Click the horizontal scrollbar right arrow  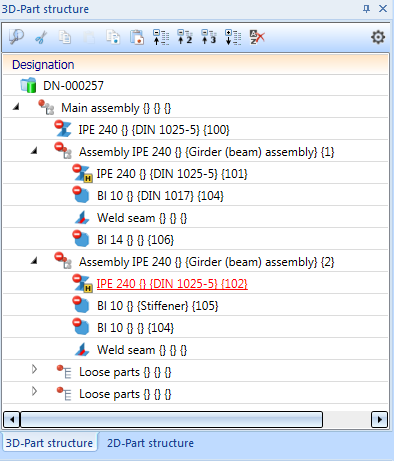(x=380, y=419)
